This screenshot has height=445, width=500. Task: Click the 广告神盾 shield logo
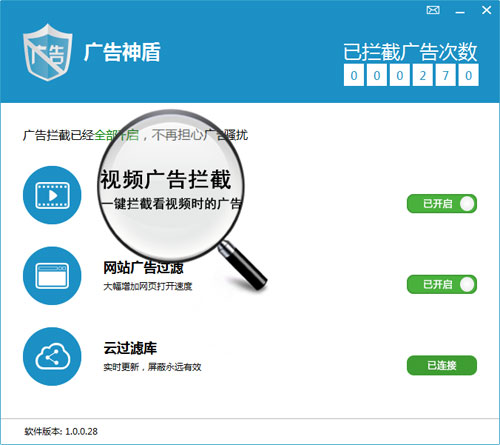tap(47, 53)
